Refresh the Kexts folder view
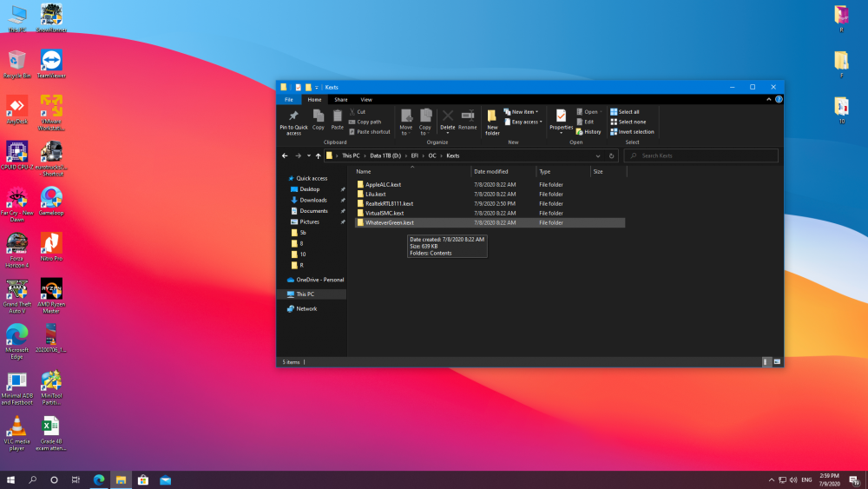Image resolution: width=868 pixels, height=489 pixels. click(x=612, y=156)
